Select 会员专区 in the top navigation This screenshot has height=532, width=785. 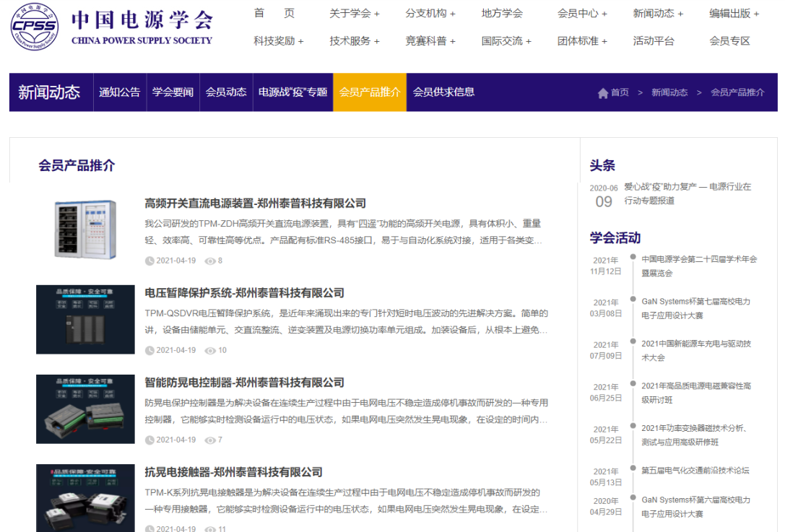click(729, 41)
